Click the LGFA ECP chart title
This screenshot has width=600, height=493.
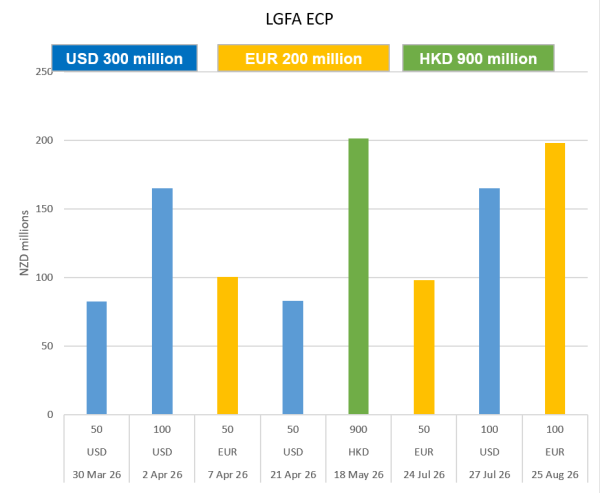coord(300,19)
